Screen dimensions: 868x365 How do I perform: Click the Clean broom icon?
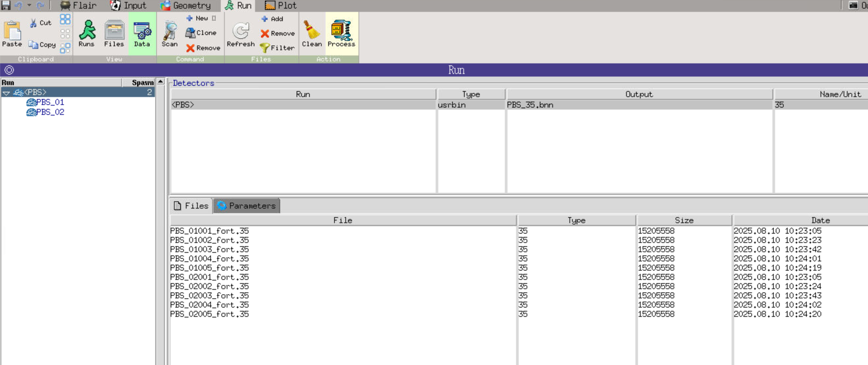(x=311, y=33)
